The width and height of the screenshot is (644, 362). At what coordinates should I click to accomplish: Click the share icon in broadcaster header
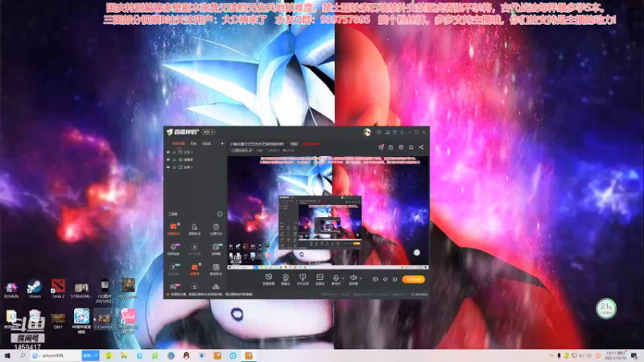(421, 147)
